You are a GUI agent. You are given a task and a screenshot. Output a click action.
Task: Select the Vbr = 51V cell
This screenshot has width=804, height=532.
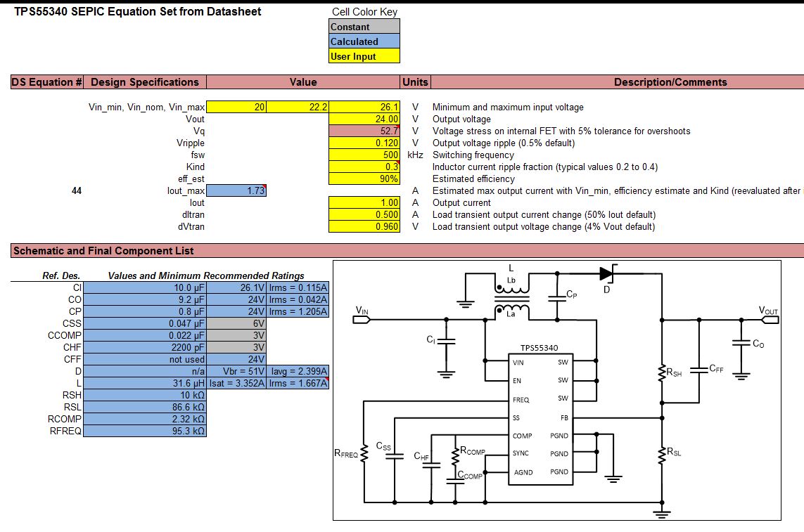click(236, 371)
